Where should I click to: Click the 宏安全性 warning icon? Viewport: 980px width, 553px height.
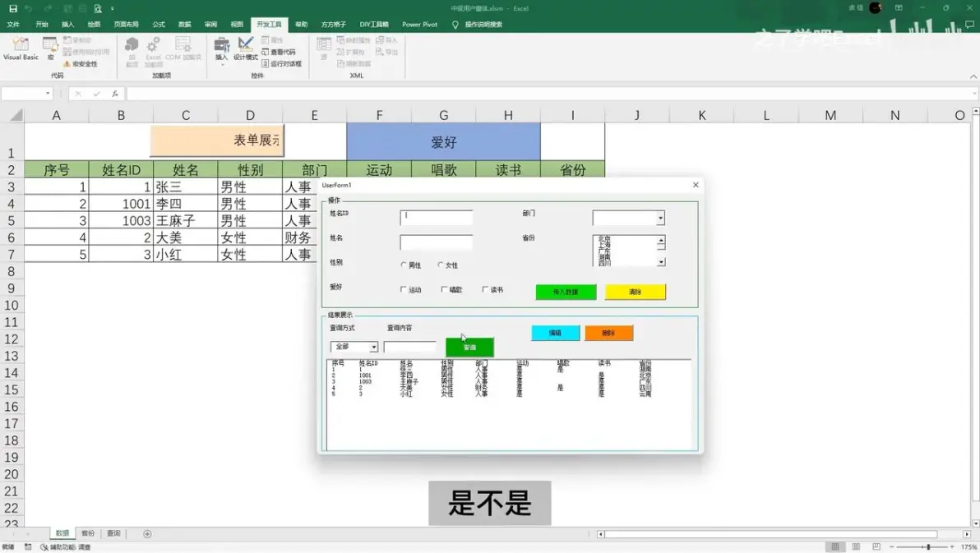click(67, 64)
